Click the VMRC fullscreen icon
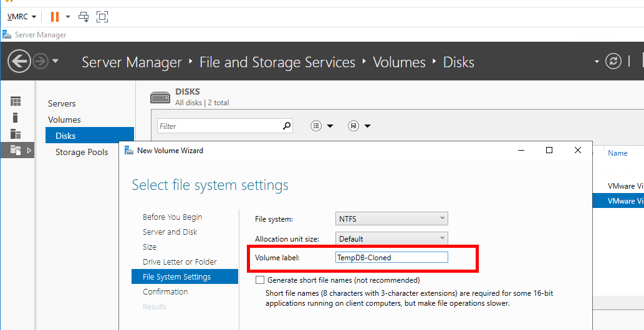Screen dimensions: 644x330 point(102,17)
